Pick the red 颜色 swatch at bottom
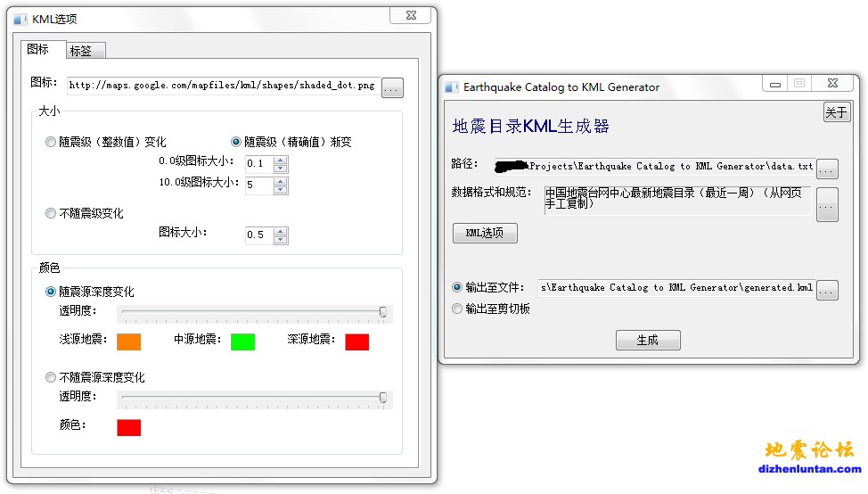Image resolution: width=868 pixels, height=494 pixels. point(128,427)
